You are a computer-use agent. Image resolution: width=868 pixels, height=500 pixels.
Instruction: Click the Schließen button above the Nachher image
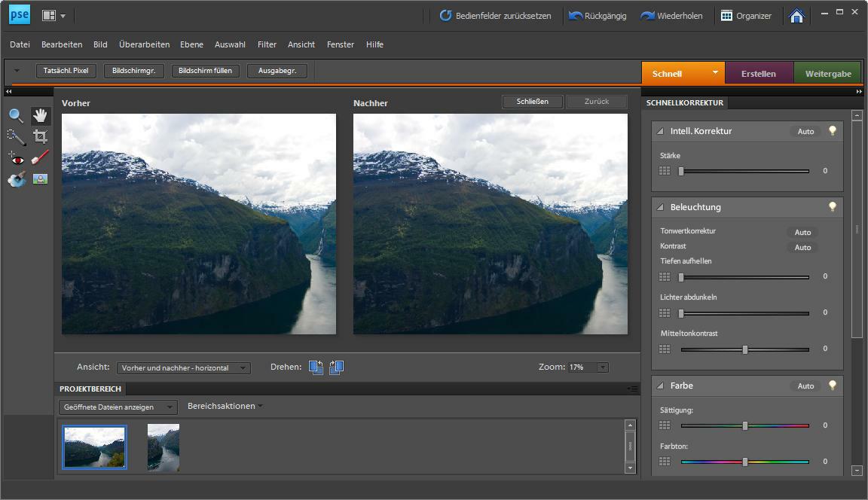[x=532, y=101]
